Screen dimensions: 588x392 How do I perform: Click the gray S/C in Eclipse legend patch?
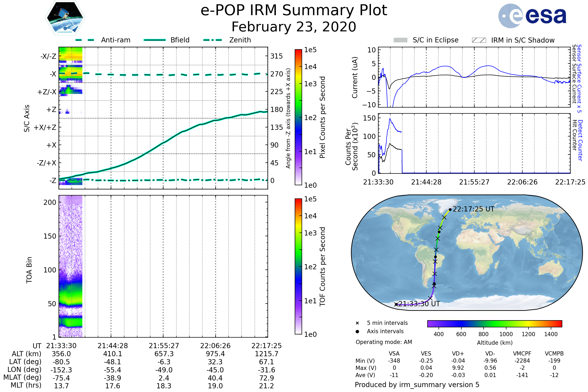click(400, 40)
